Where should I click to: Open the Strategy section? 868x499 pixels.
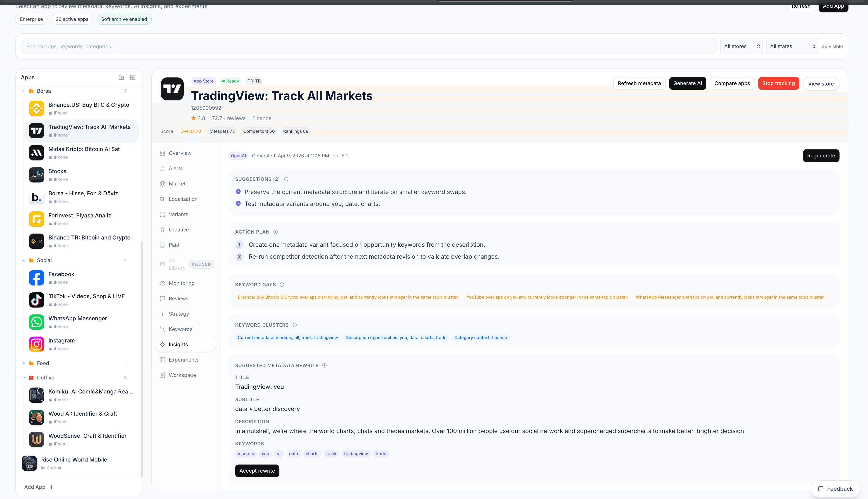[x=185, y=314]
